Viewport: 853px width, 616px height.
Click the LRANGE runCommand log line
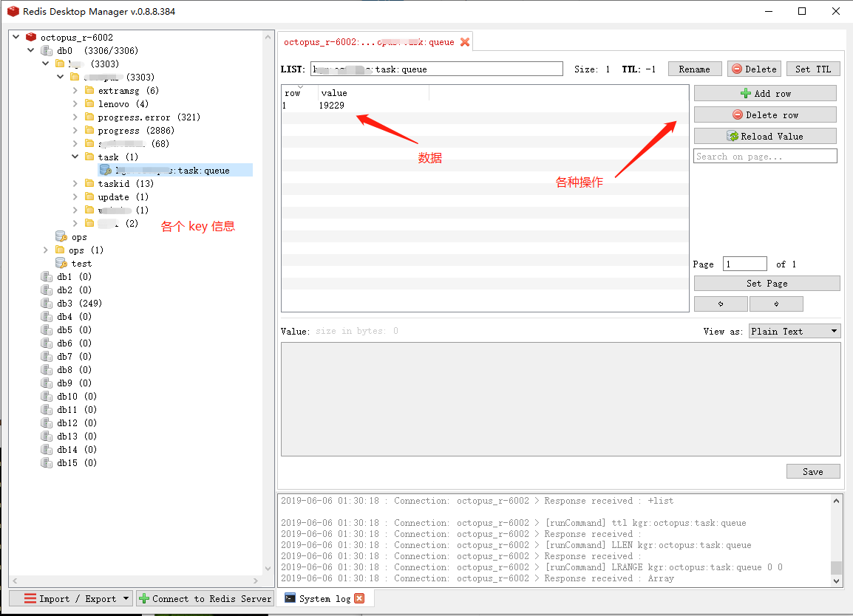coord(531,567)
